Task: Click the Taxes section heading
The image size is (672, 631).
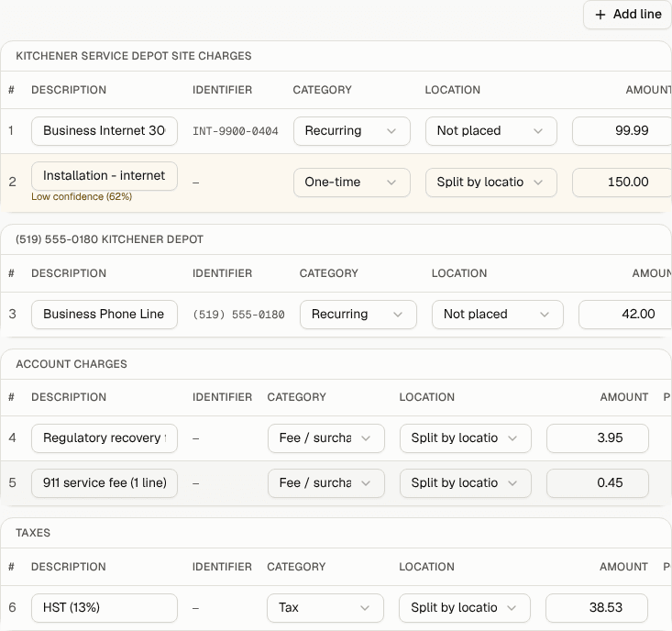Action: coord(33,533)
